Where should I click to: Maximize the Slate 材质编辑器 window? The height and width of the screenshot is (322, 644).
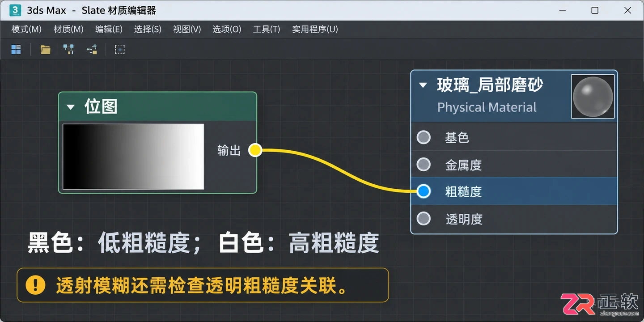tap(595, 10)
